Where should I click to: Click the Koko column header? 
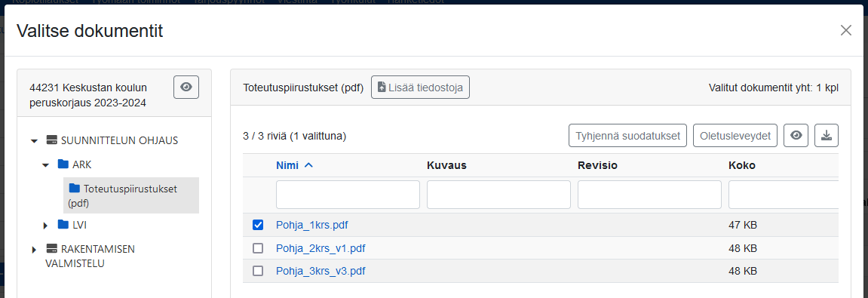click(x=742, y=165)
